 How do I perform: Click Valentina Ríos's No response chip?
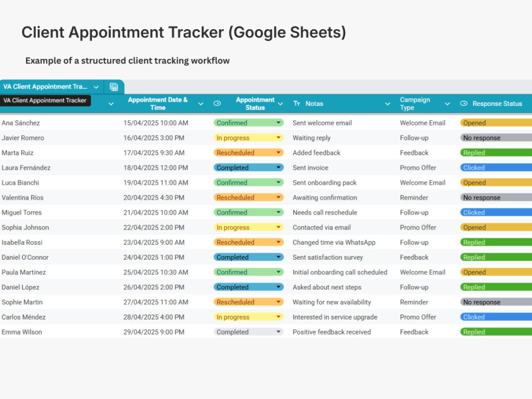click(496, 197)
